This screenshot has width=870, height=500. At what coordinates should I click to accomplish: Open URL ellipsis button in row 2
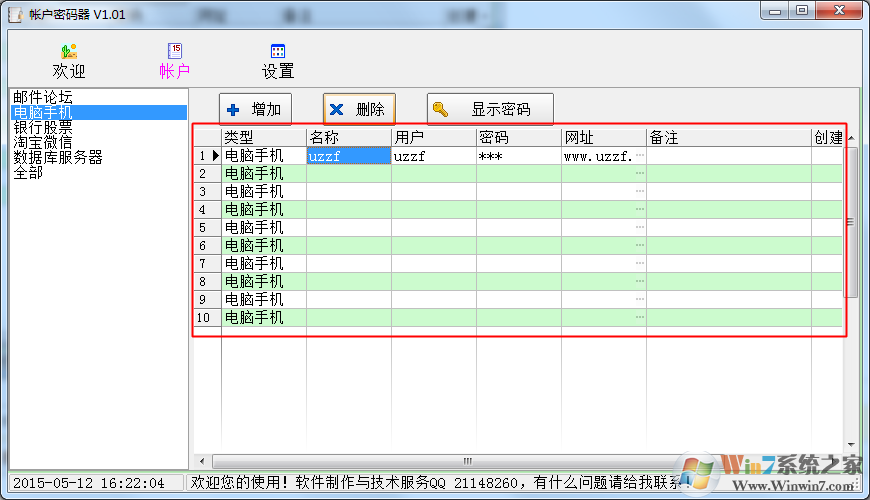pos(640,173)
